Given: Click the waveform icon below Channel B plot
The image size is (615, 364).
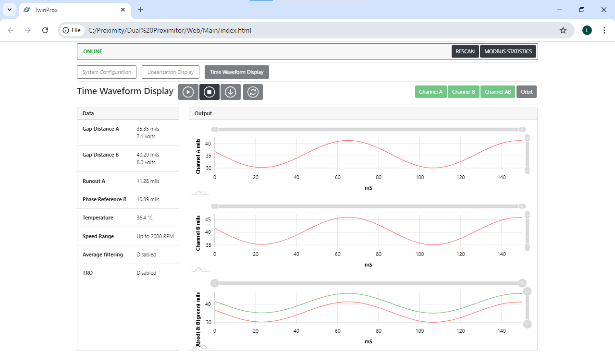Looking at the screenshot, I should point(200,269).
